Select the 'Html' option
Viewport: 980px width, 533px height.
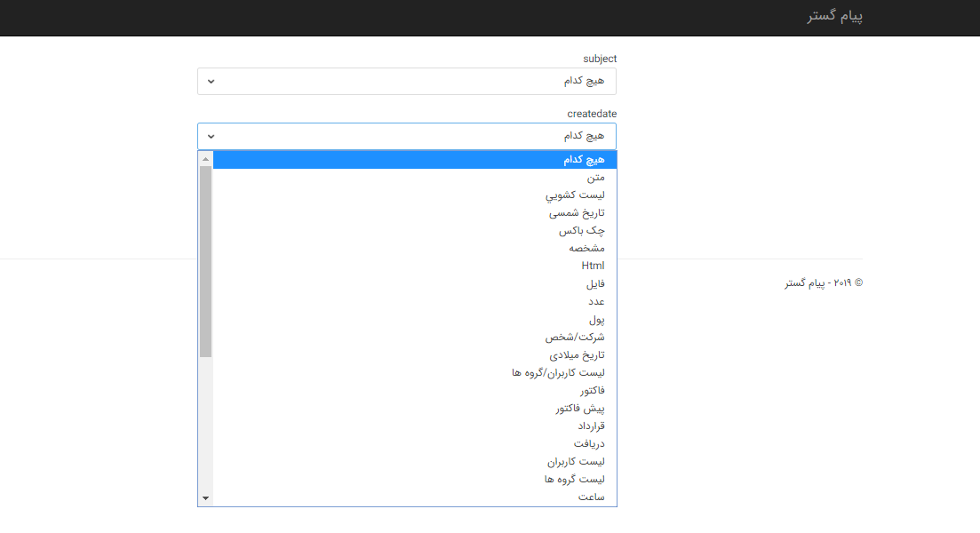tap(414, 266)
